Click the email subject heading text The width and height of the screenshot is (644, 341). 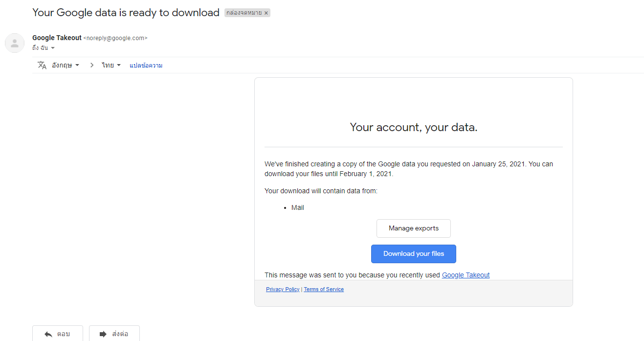126,13
